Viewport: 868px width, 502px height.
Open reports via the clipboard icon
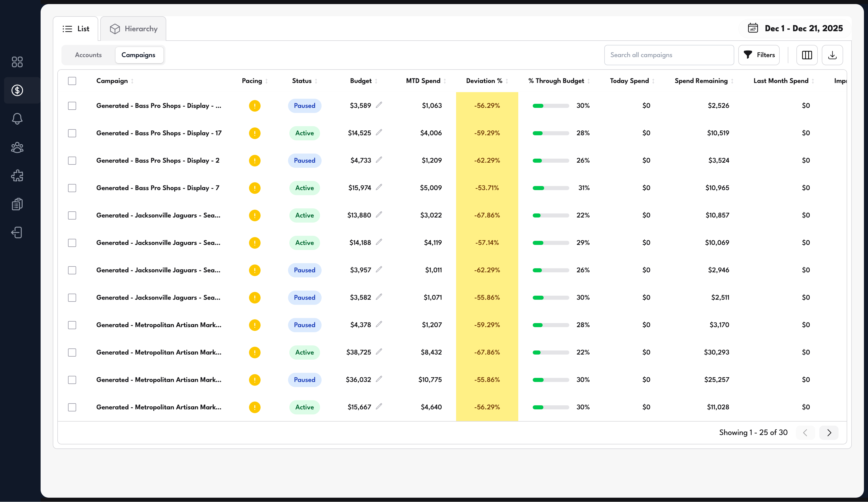coord(17,204)
